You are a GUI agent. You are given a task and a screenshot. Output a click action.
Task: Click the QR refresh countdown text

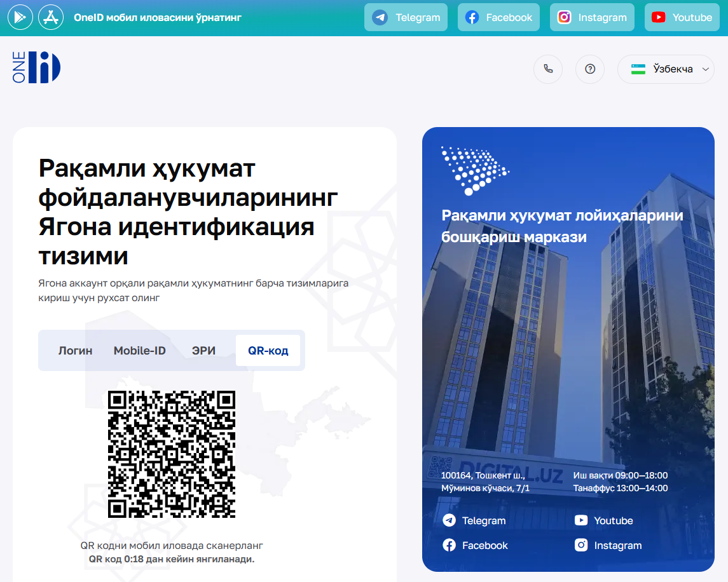(x=172, y=559)
